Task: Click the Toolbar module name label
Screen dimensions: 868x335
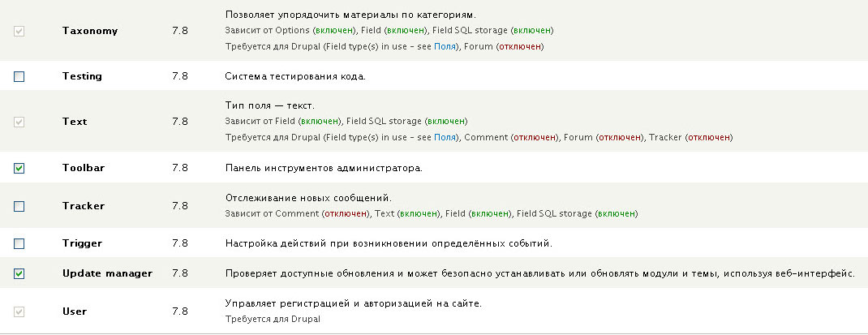Action: click(84, 168)
